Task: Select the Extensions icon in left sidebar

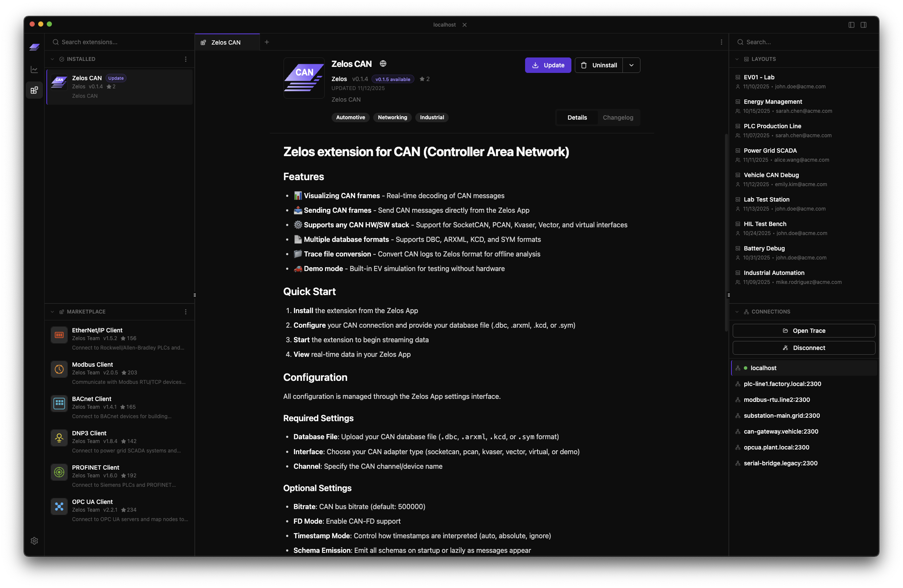Action: coord(34,90)
